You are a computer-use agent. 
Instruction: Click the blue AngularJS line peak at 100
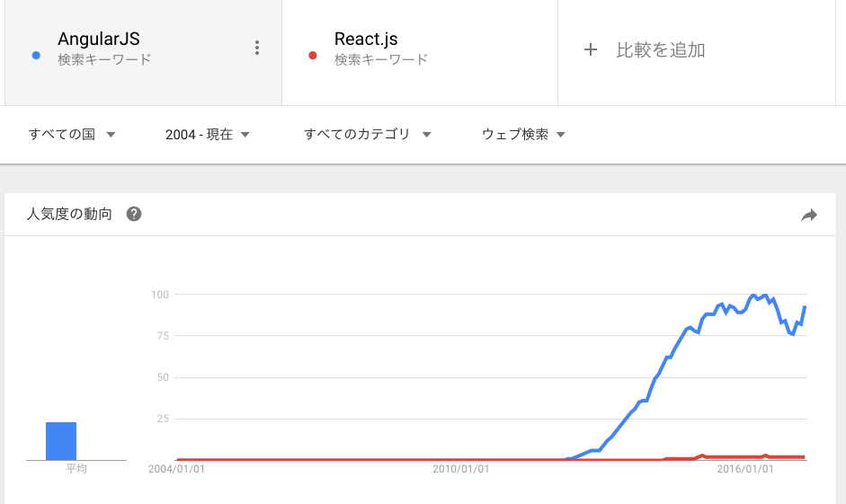click(753, 296)
